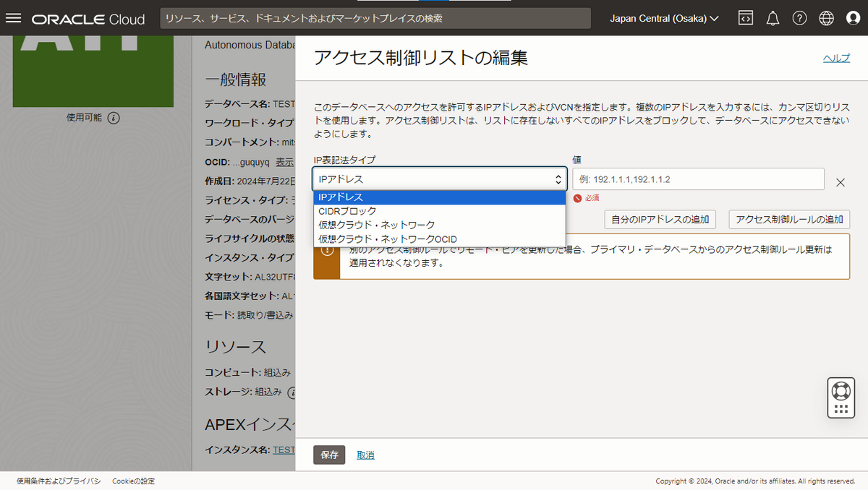Screen dimensions: 868x490
Task: Click the コンピュート: 組込み row
Action: click(247, 372)
